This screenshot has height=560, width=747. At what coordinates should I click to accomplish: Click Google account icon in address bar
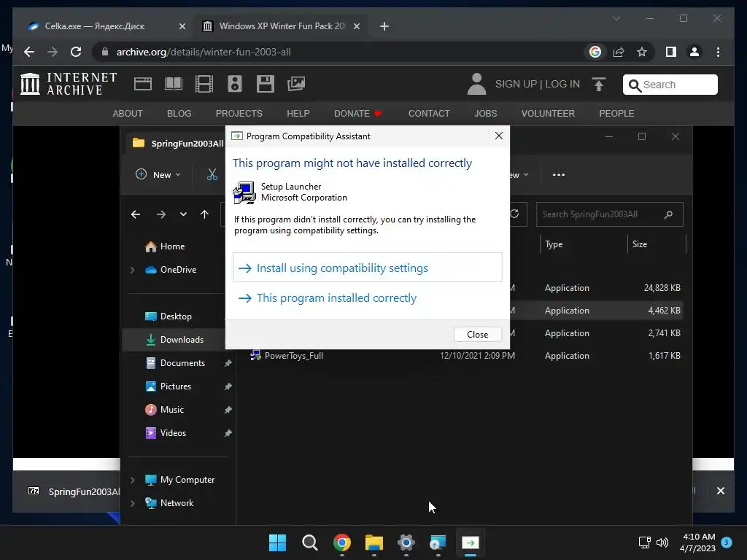coord(595,52)
